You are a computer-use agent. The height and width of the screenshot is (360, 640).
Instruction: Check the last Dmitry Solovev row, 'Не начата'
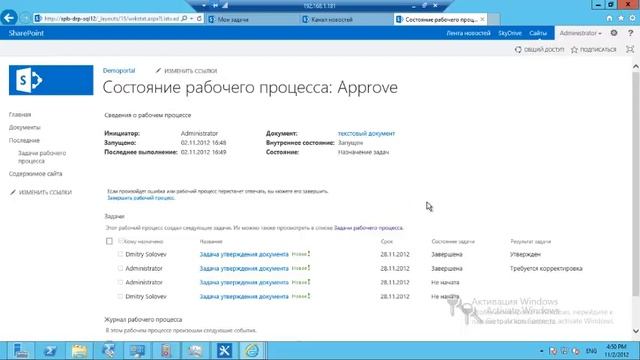(120, 296)
